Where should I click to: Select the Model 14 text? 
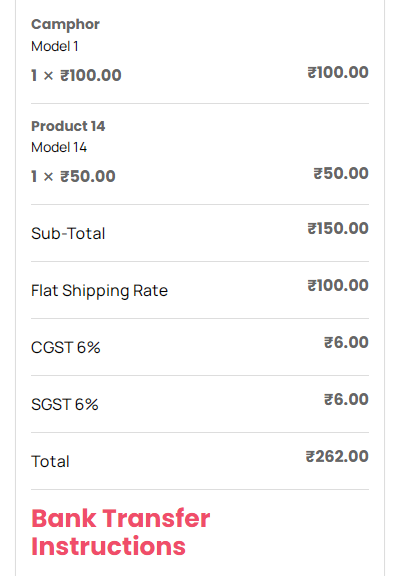[59, 147]
